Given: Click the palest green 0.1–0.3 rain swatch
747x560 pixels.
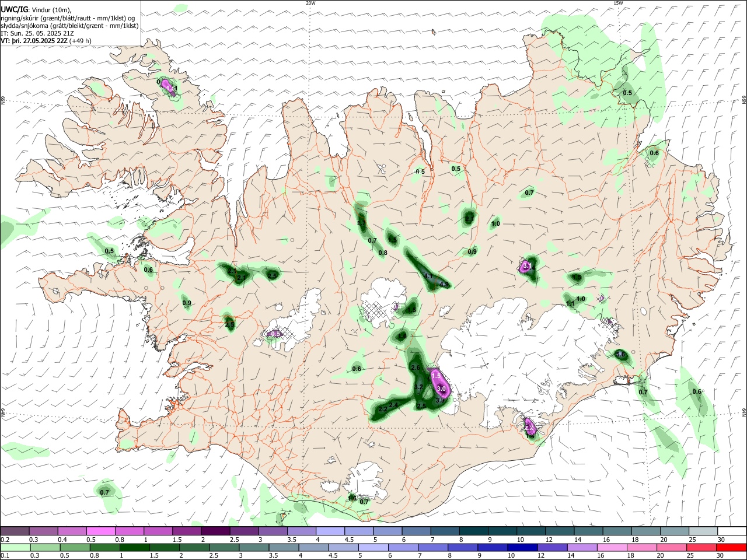Looking at the screenshot, I should [x=15, y=547].
